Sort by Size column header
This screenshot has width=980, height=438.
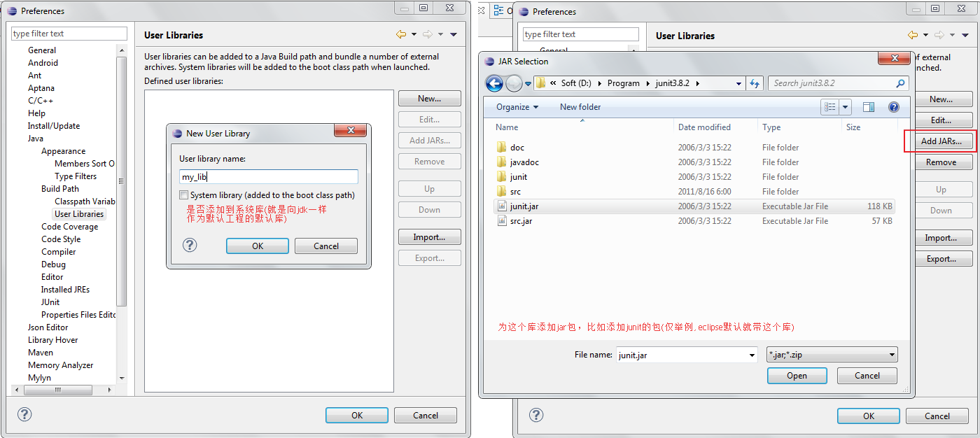click(x=853, y=127)
